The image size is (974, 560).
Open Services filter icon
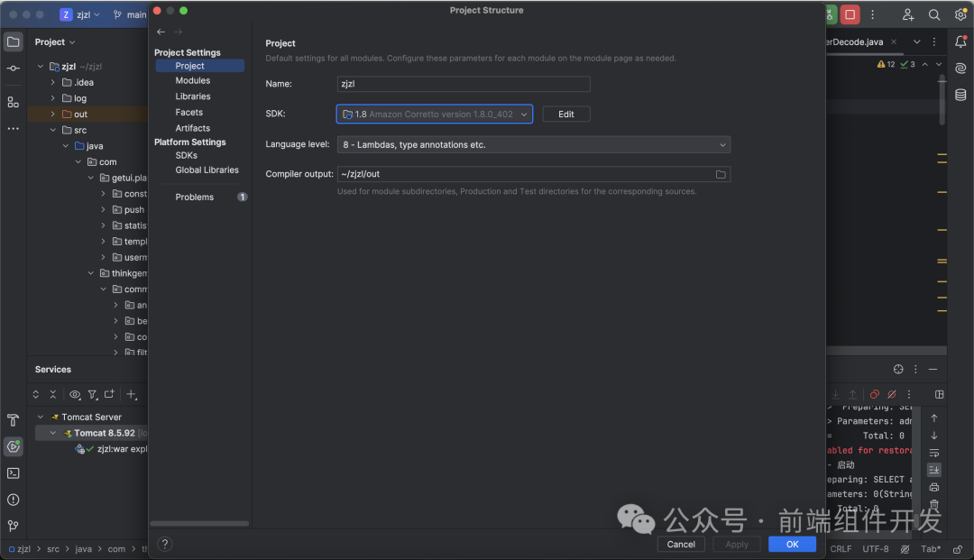[93, 394]
